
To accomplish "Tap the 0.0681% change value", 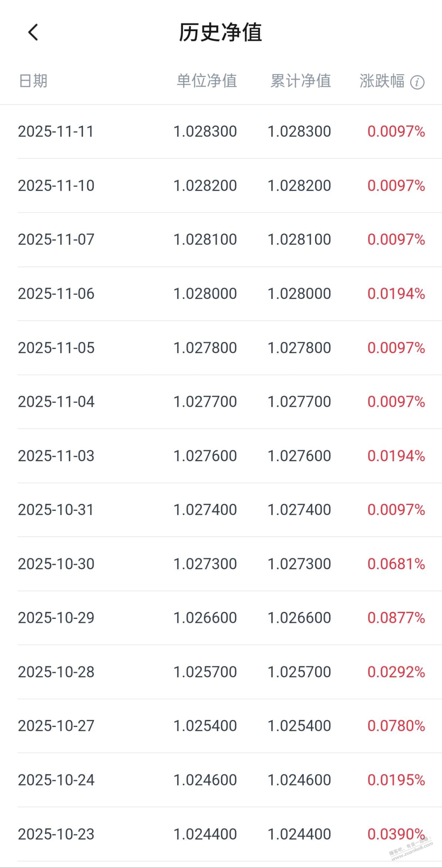I will [x=396, y=564].
